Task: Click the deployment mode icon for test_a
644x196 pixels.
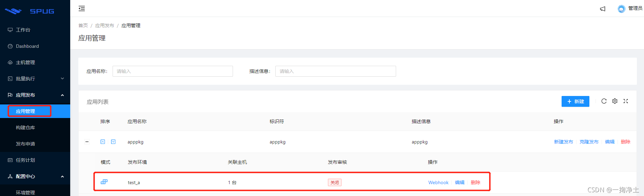Action: tap(104, 182)
